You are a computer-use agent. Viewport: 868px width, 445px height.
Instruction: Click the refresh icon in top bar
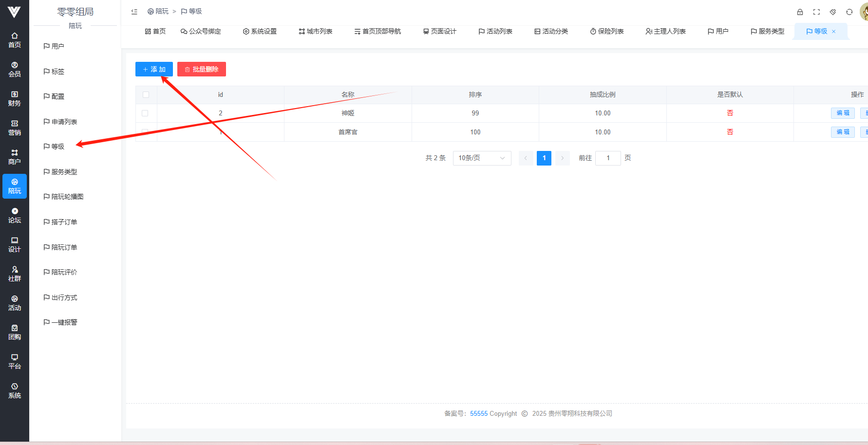tap(849, 12)
